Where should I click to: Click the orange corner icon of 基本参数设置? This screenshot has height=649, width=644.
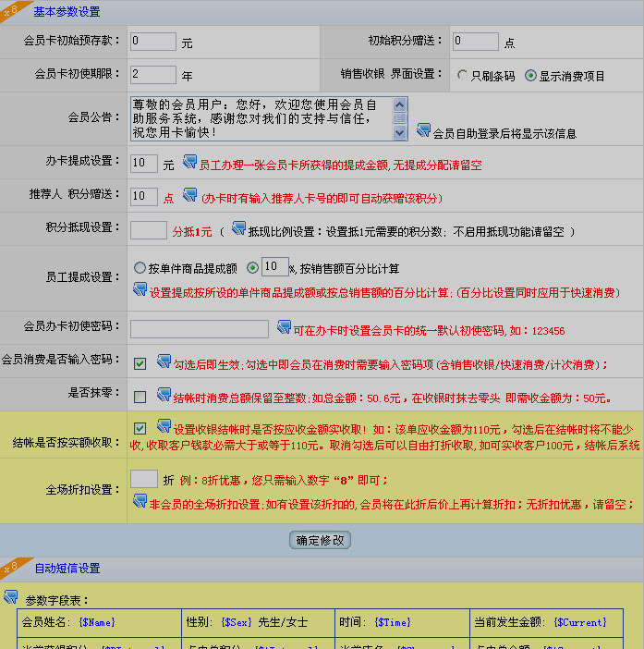[x=13, y=10]
